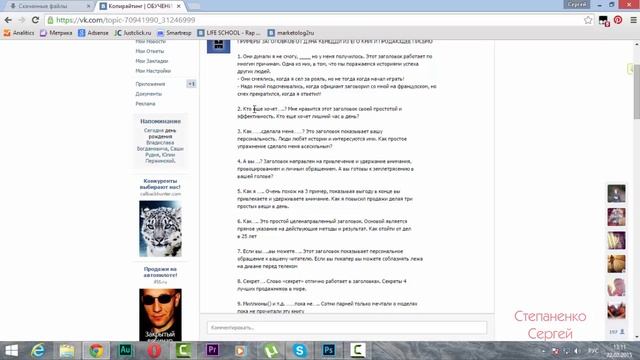Click the scrollbar down arrow
The height and width of the screenshot is (360, 640).
[x=637, y=337]
